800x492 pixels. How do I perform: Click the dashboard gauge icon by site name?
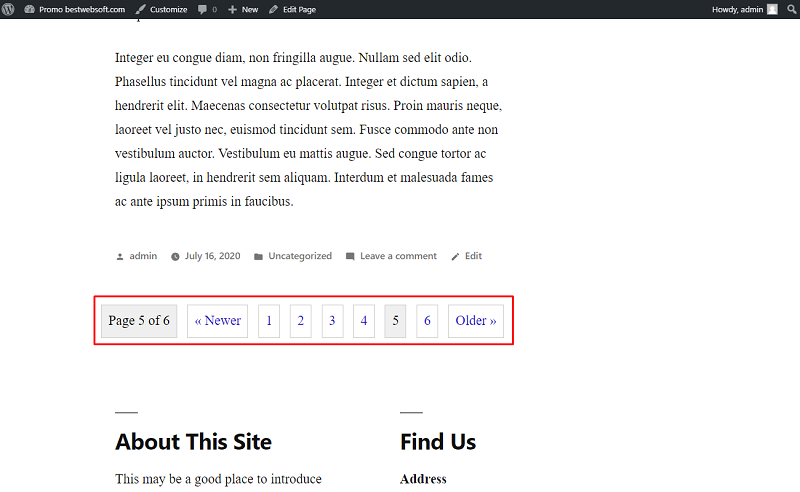[29, 9]
